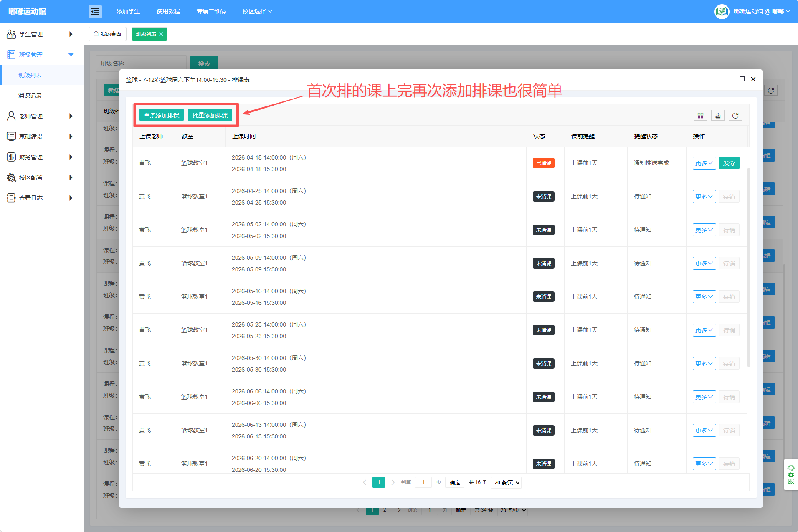Click the campus config gear icon

11,177
